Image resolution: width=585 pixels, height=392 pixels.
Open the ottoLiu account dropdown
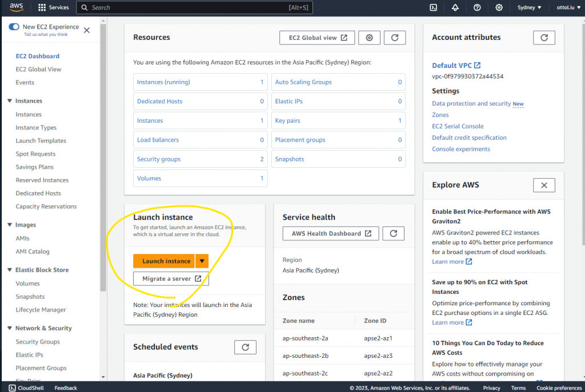(x=568, y=7)
